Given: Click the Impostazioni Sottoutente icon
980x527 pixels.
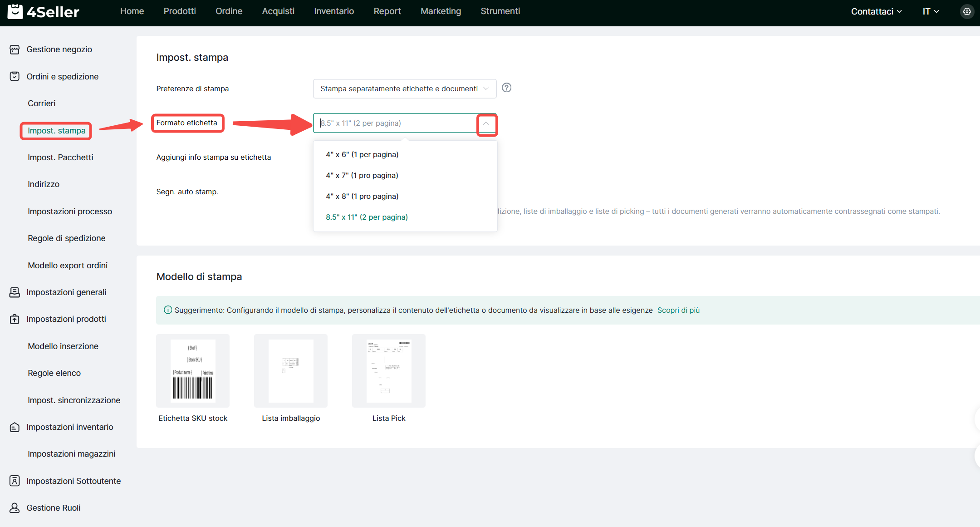Looking at the screenshot, I should (x=15, y=481).
